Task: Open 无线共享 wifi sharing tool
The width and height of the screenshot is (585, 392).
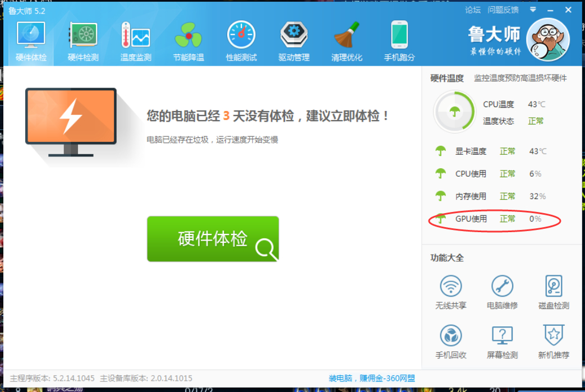Action: (x=451, y=292)
